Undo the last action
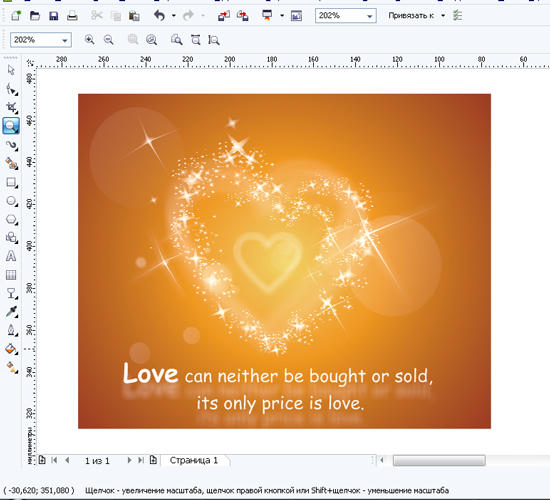Image resolution: width=550 pixels, height=500 pixels. [x=160, y=15]
